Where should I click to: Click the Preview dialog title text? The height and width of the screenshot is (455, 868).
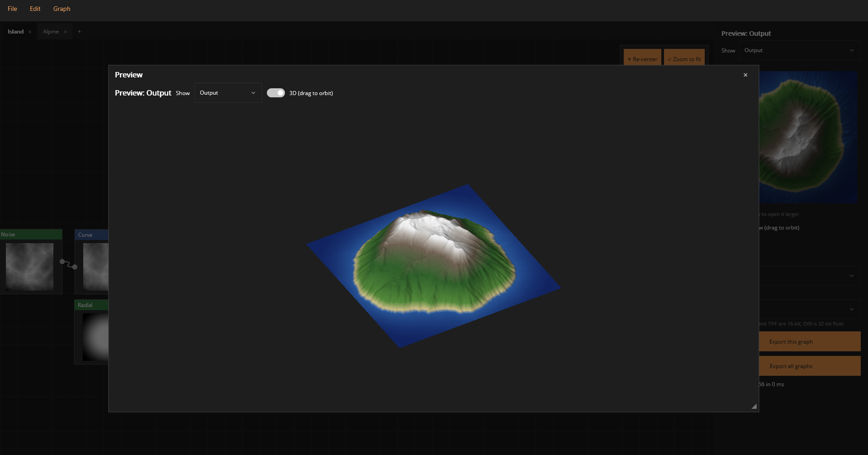point(128,75)
